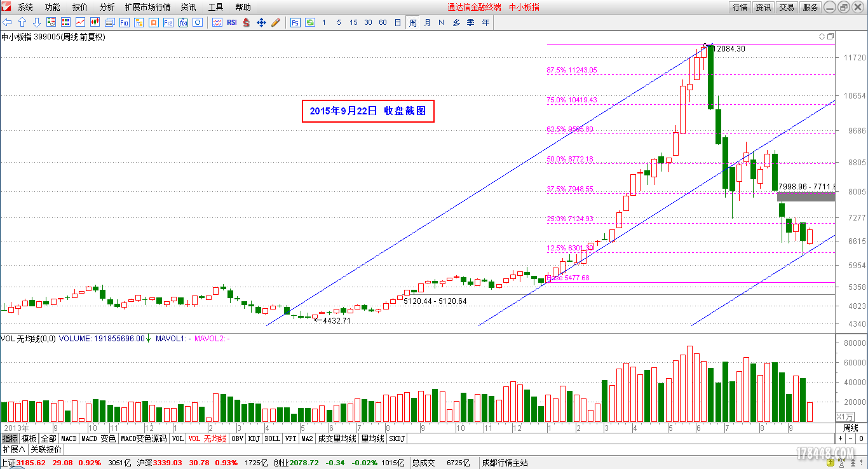Click the overlapping squares icon at chart top-right
The image size is (868, 469).
click(x=830, y=37)
